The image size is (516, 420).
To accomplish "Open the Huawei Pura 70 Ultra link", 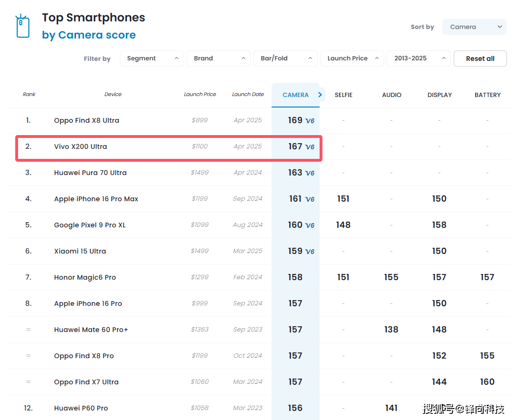I will (90, 173).
